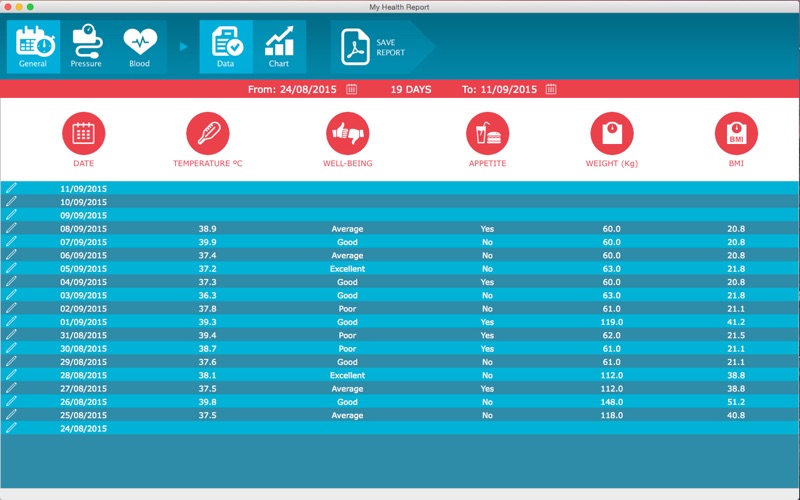
Task: Click the Appetite food icon
Action: click(x=487, y=134)
